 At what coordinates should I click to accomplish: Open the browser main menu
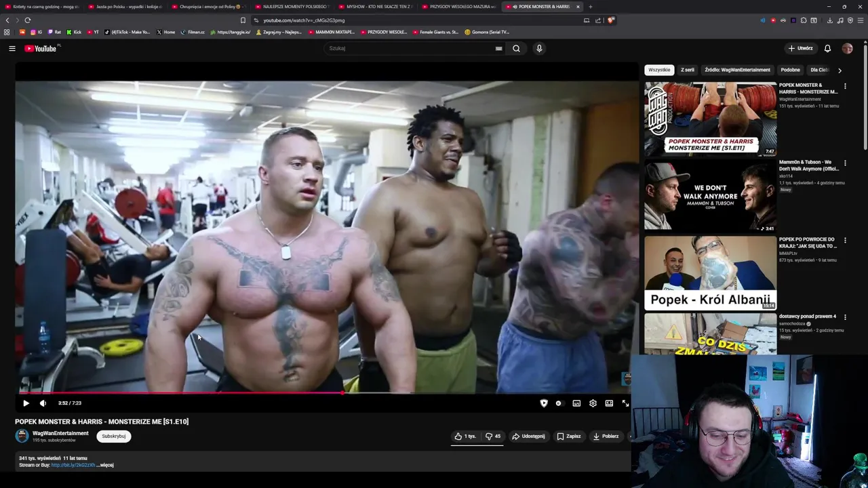click(860, 20)
